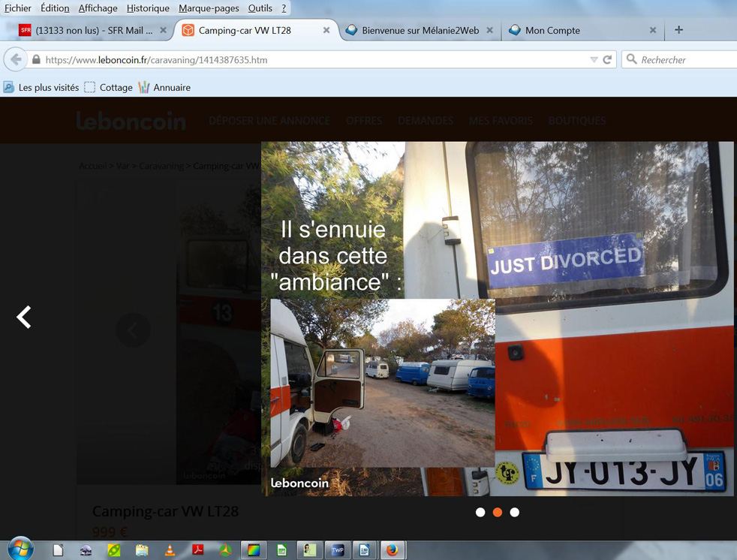
Task: Click the dimmed leboncoin logo
Action: [131, 121]
